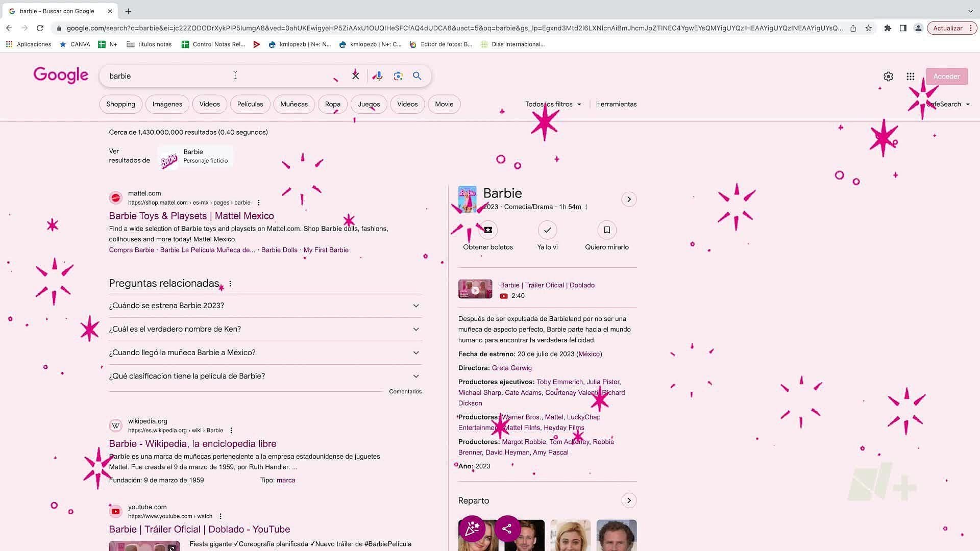Open Google Lens image search icon
This screenshot has height=551, width=980.
[398, 76]
